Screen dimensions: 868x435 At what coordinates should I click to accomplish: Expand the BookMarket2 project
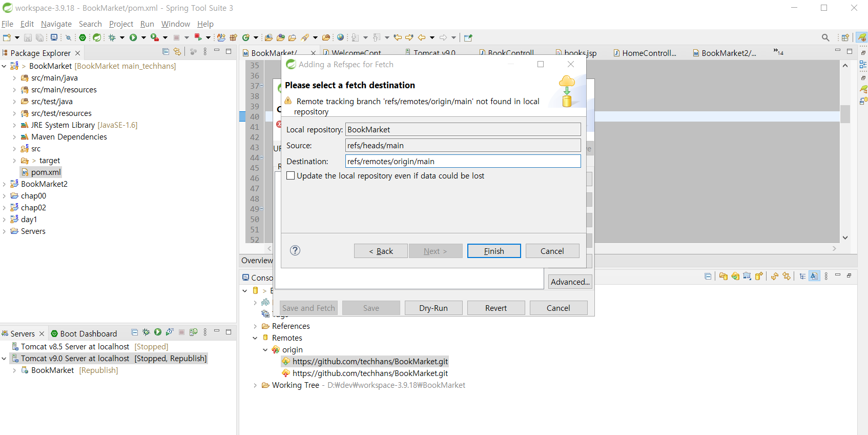tap(4, 184)
